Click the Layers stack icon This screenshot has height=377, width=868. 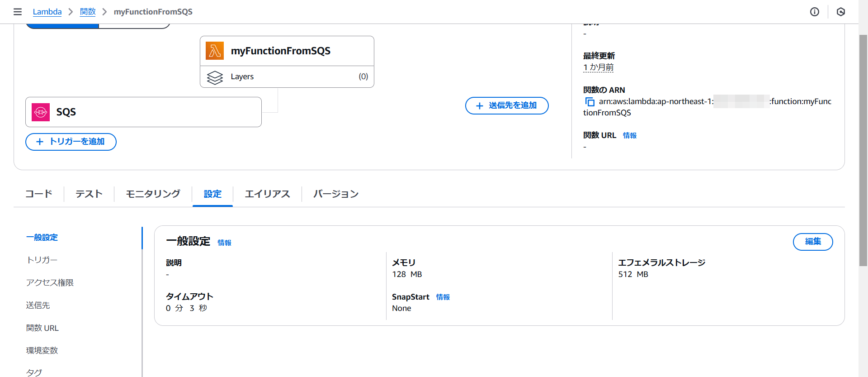click(215, 77)
